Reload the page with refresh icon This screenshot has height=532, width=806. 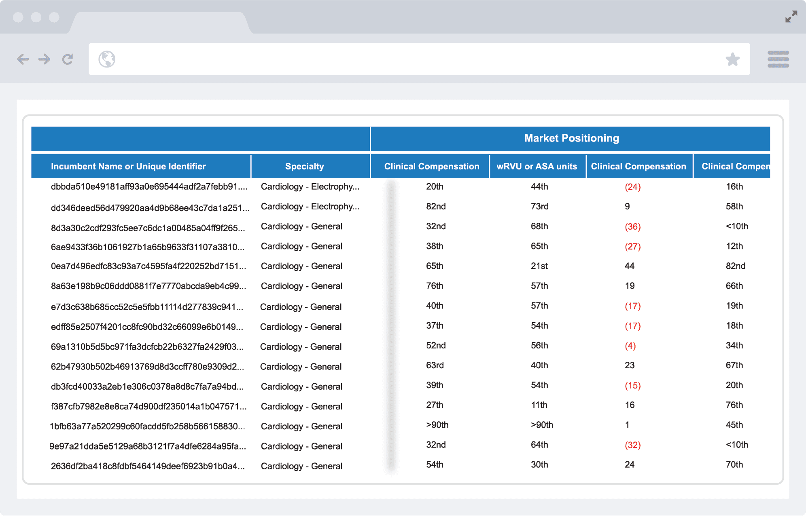(x=68, y=59)
